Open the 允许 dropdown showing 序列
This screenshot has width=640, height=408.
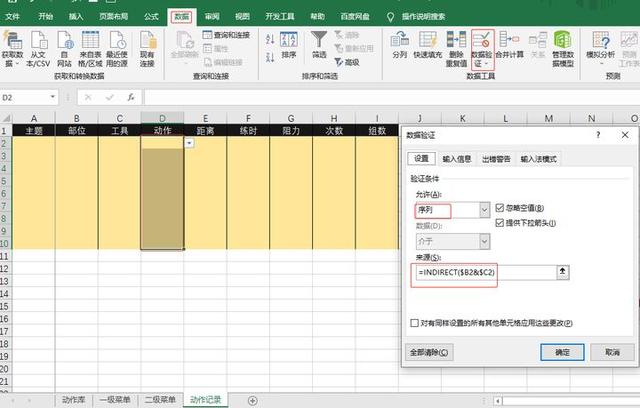coord(484,209)
